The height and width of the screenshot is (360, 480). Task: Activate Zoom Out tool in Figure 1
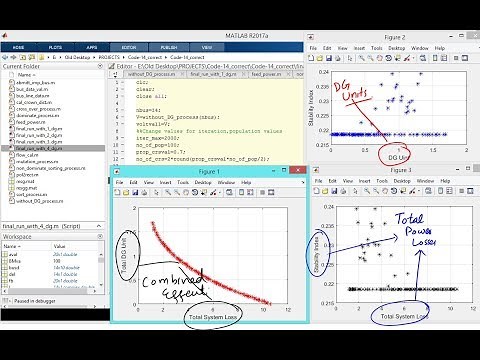pyautogui.click(x=177, y=192)
